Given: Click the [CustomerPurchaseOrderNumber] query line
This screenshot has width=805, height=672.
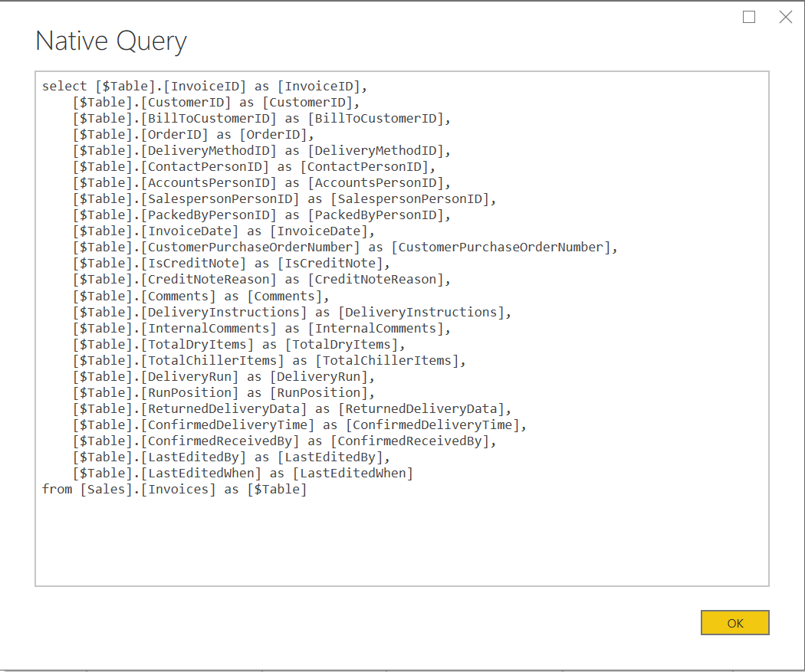Looking at the screenshot, I should click(x=344, y=247).
